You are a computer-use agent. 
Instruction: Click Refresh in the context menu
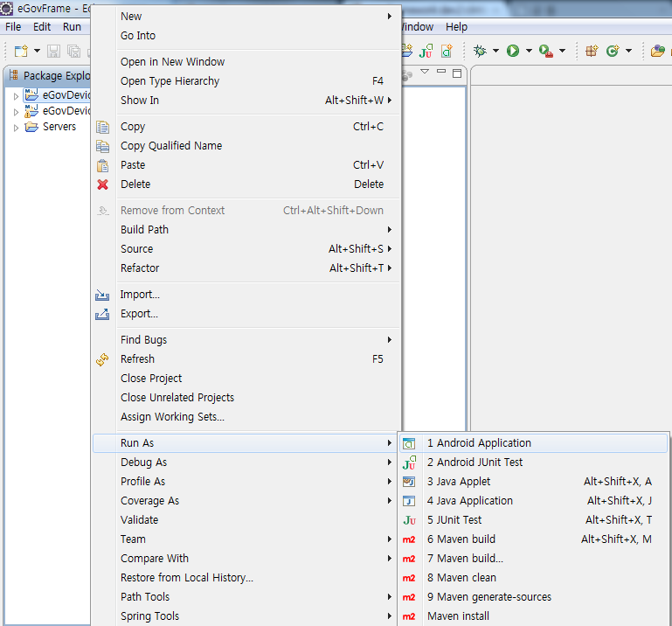click(137, 359)
